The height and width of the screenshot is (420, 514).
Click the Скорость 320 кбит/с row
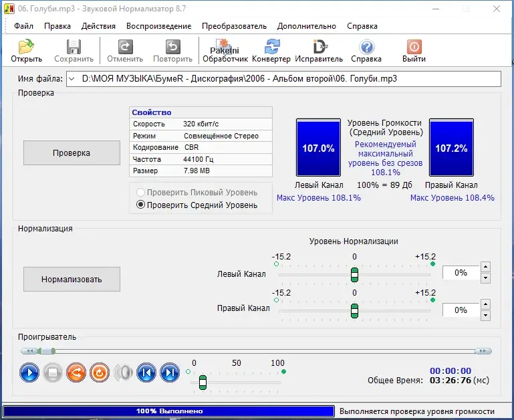pos(201,124)
